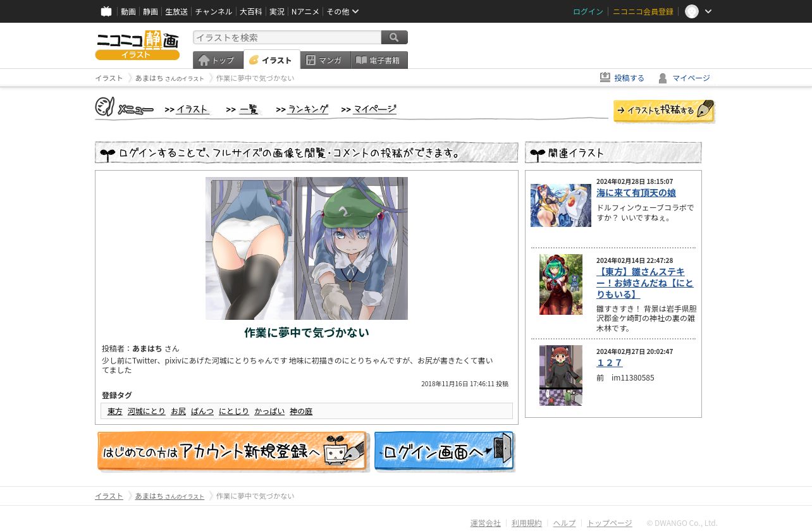Open 静画 in the top navigation
This screenshot has width=812, height=531.
(151, 11)
